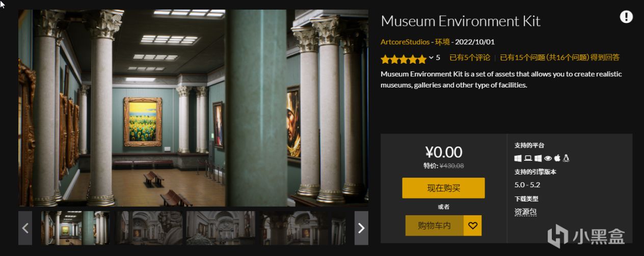Open the 环境 category link
The image size is (644, 256).
(x=442, y=42)
